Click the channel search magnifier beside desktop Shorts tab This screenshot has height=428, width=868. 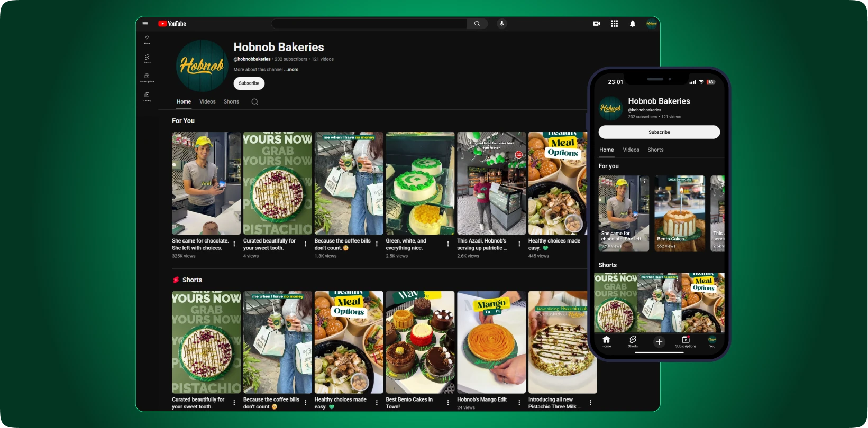[254, 102]
